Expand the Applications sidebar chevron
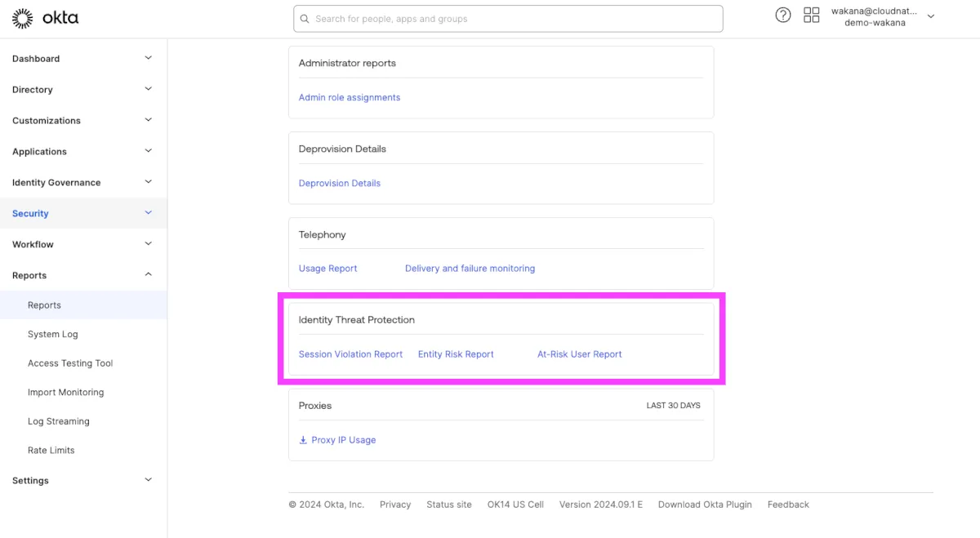Viewport: 980px width, 538px height. 148,151
